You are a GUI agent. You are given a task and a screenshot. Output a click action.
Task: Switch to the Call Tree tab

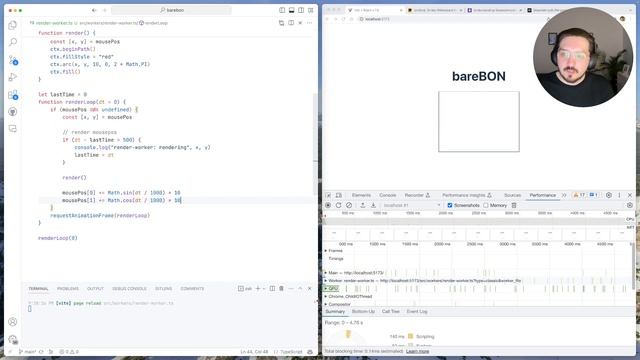[391, 311]
